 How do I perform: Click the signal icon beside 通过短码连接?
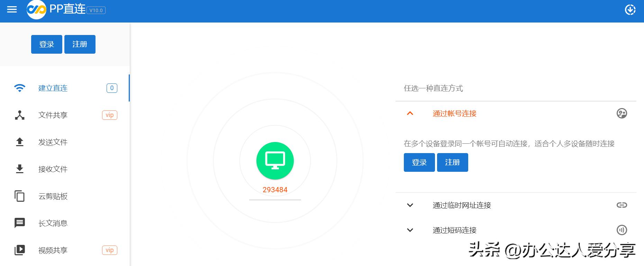coord(622,230)
